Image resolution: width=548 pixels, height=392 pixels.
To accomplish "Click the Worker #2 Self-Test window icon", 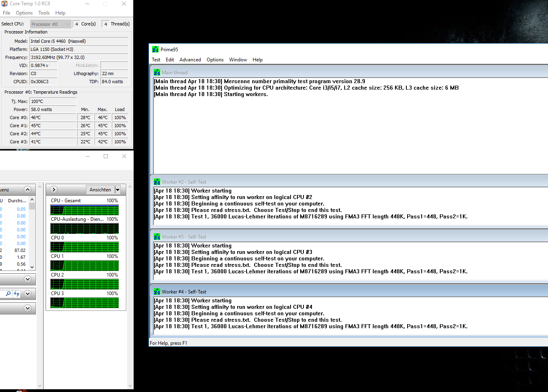I will tap(157, 182).
